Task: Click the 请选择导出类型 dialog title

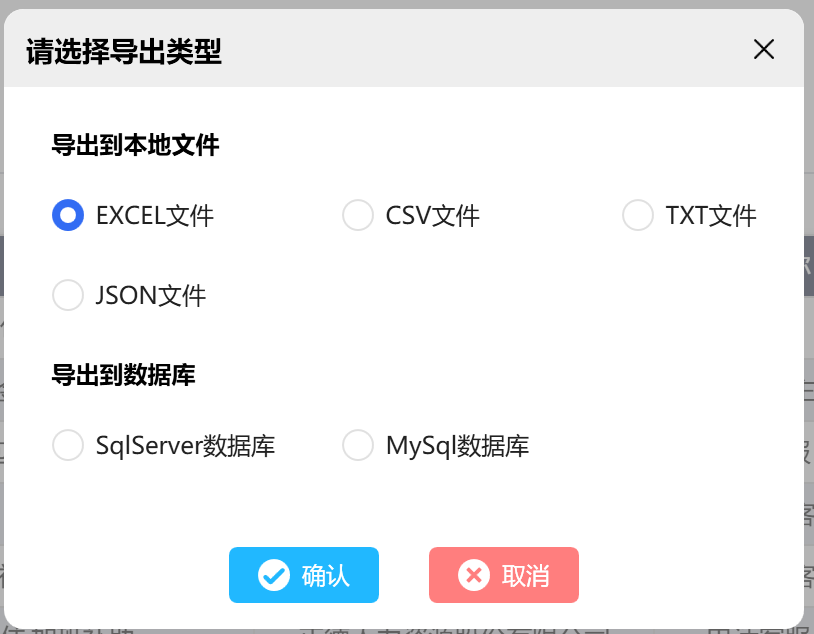Action: (x=124, y=51)
